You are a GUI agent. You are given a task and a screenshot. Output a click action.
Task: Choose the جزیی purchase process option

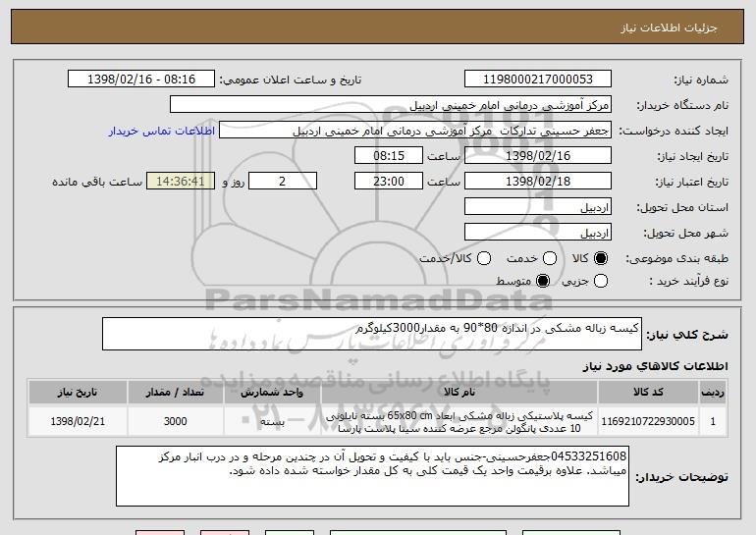pos(601,281)
